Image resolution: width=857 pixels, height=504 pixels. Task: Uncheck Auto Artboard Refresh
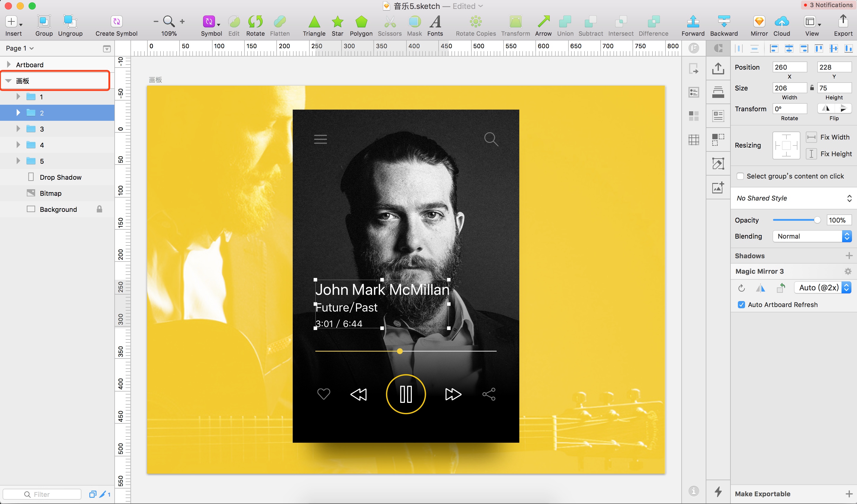[x=741, y=304]
